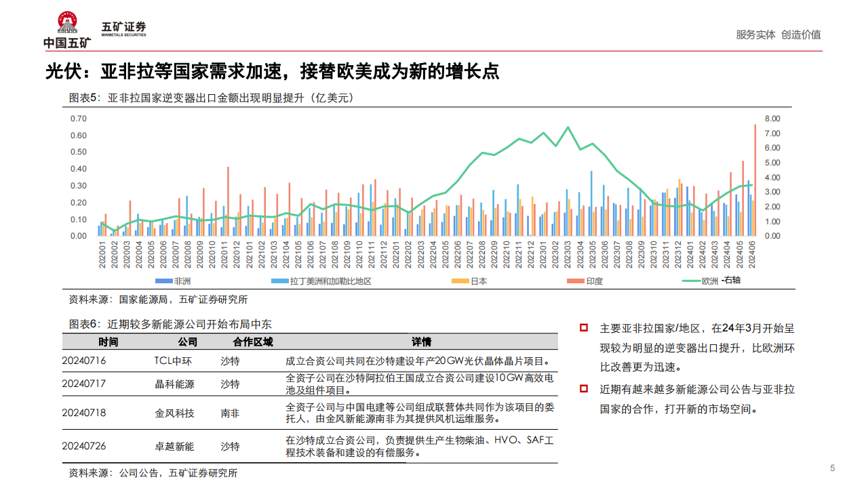Click the red bullet before 近期有越来越多
The image size is (868, 488).
[583, 389]
